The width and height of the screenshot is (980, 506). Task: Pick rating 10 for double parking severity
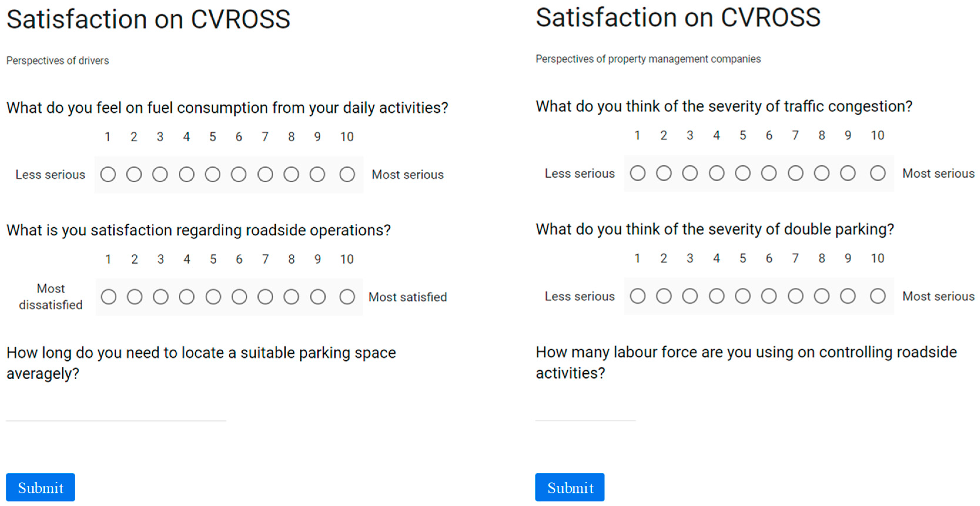click(878, 296)
